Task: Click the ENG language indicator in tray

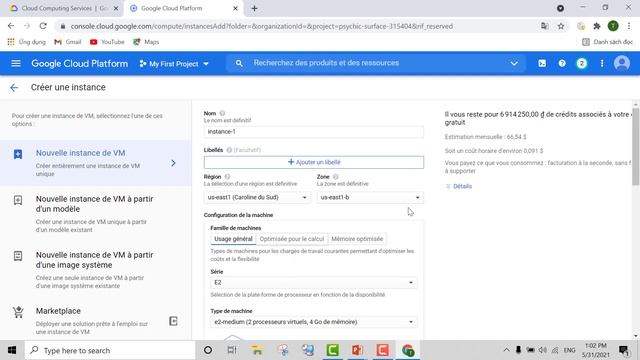Action: (x=569, y=350)
